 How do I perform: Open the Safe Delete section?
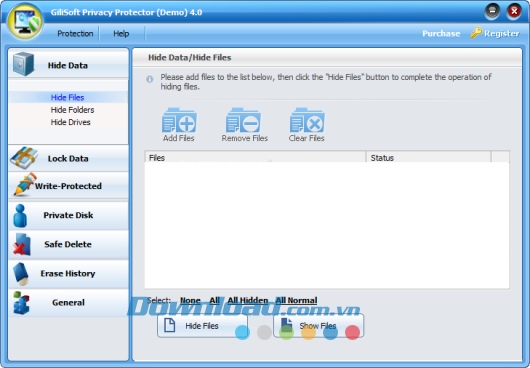[68, 244]
